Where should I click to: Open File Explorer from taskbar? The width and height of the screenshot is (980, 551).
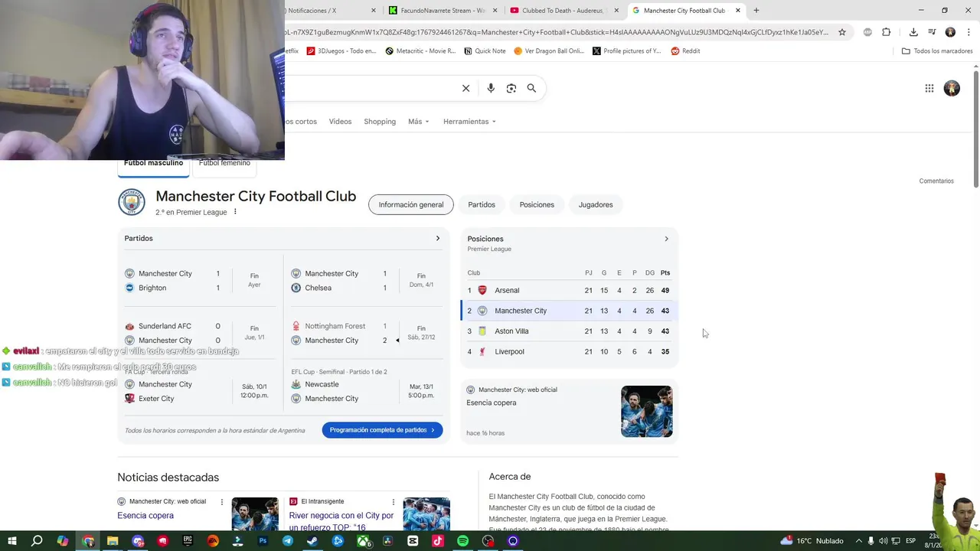click(x=113, y=541)
